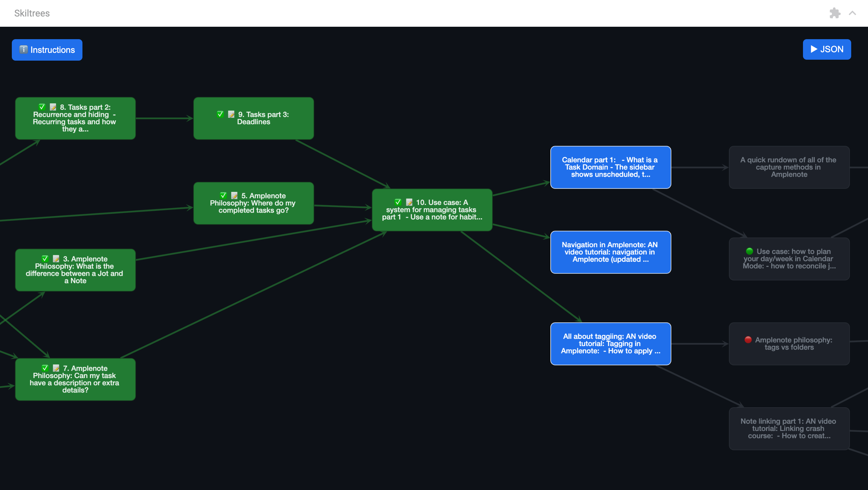Select 10. Use case managing tasks node
The image size is (868, 490).
point(432,210)
